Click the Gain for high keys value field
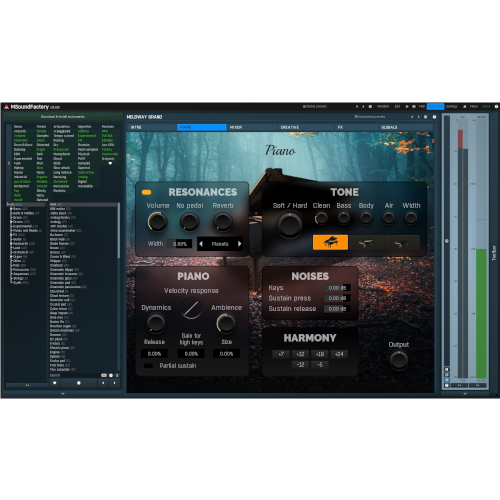500x500 pixels. point(191,354)
